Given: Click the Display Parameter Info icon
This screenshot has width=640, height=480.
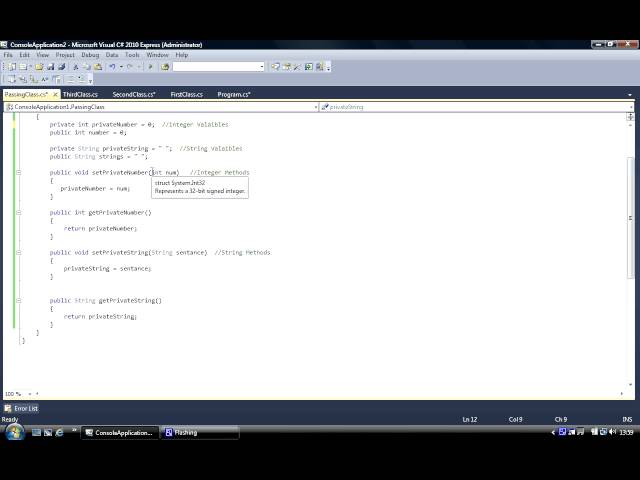Looking at the screenshot, I should (x=23, y=79).
